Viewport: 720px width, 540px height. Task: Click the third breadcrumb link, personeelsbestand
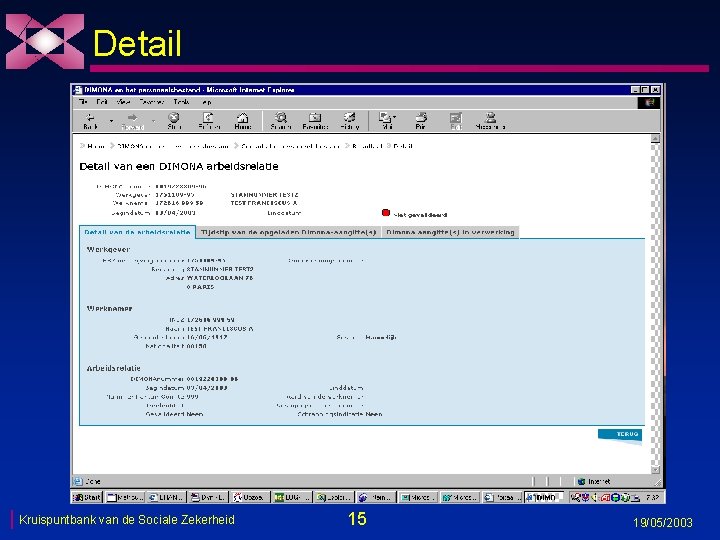[x=291, y=146]
